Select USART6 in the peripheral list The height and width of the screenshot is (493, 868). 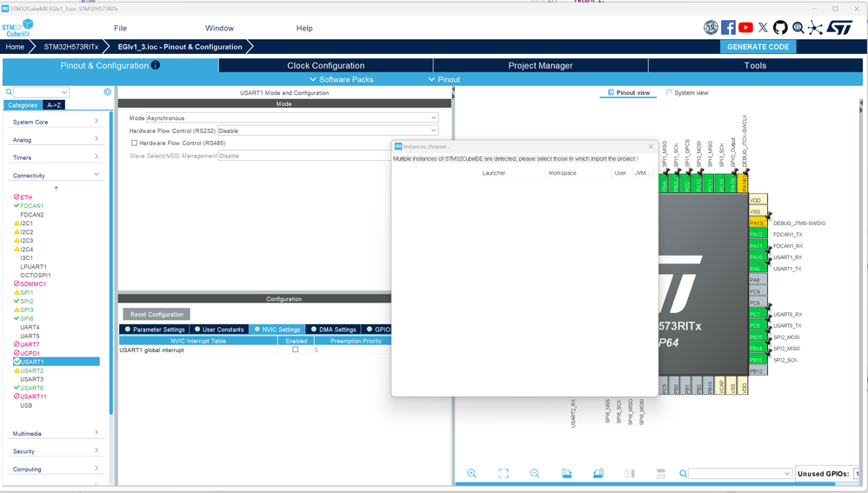31,388
